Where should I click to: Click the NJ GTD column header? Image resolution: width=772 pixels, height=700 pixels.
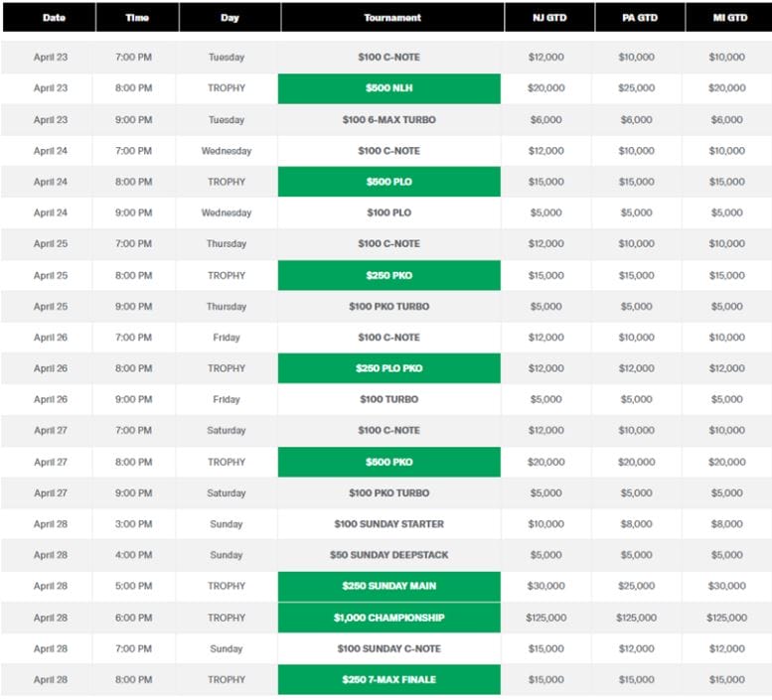pyautogui.click(x=546, y=18)
